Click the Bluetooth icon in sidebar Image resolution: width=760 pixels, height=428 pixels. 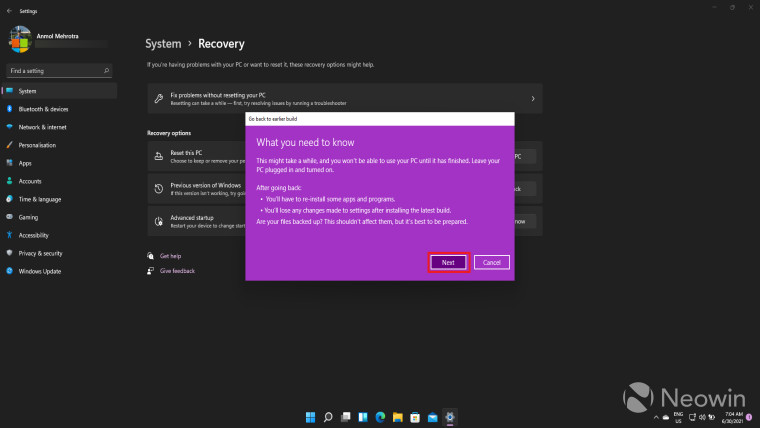pos(10,109)
